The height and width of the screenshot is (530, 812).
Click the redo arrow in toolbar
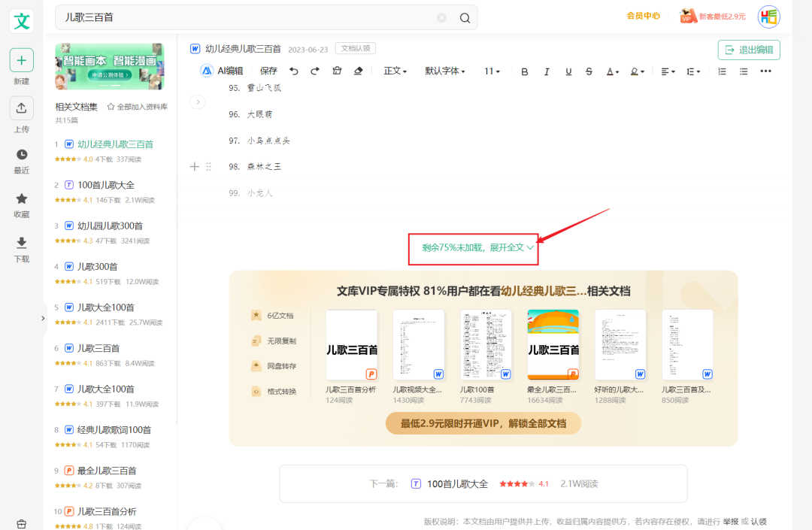click(x=315, y=71)
